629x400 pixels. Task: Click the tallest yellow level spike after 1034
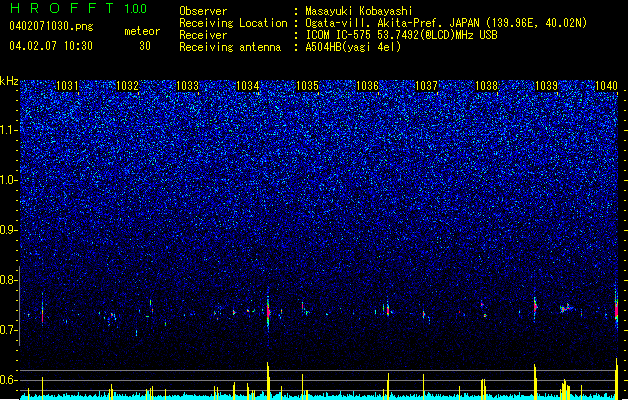[268, 381]
